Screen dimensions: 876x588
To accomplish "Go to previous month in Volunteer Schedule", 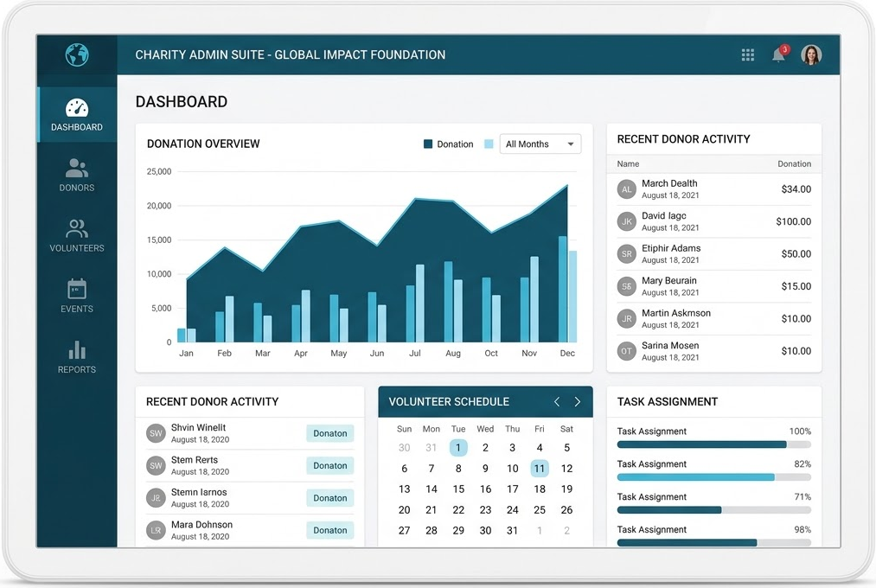I will point(556,401).
